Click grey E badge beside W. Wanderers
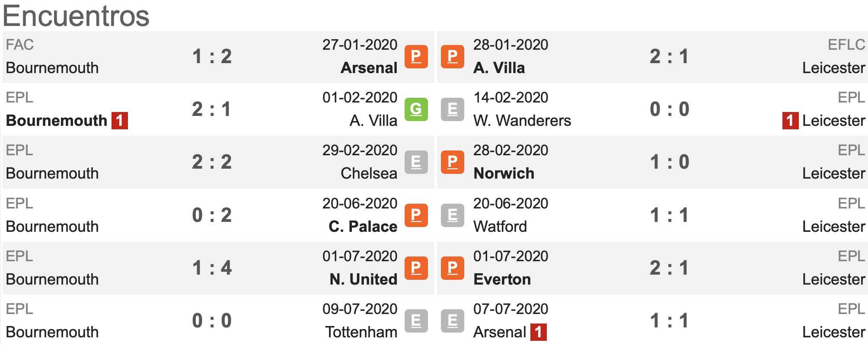The image size is (868, 346). tap(452, 109)
